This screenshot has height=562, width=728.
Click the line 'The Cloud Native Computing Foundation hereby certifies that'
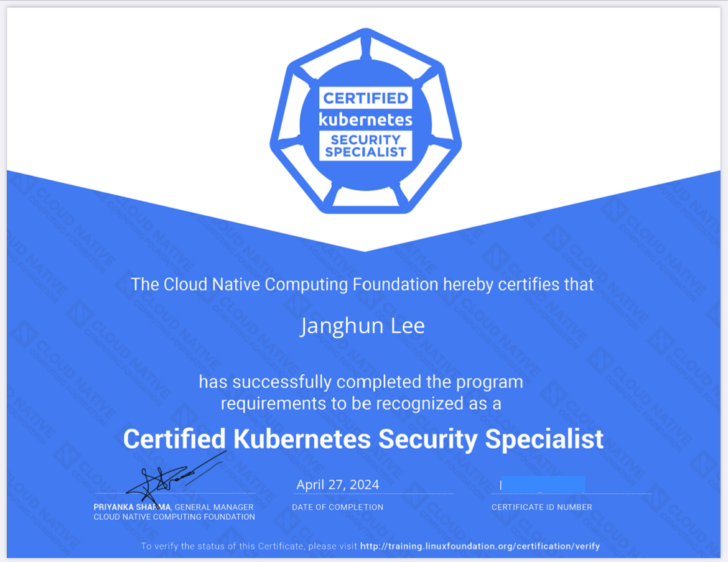[x=362, y=285]
